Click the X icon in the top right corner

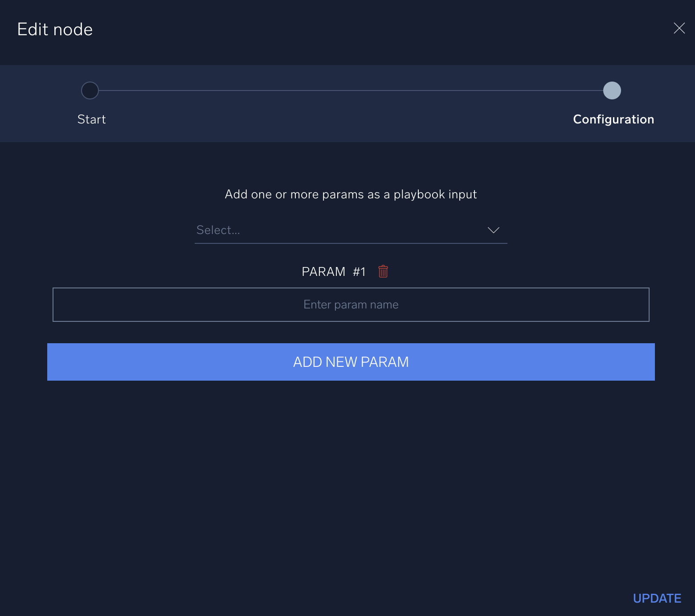[679, 29]
